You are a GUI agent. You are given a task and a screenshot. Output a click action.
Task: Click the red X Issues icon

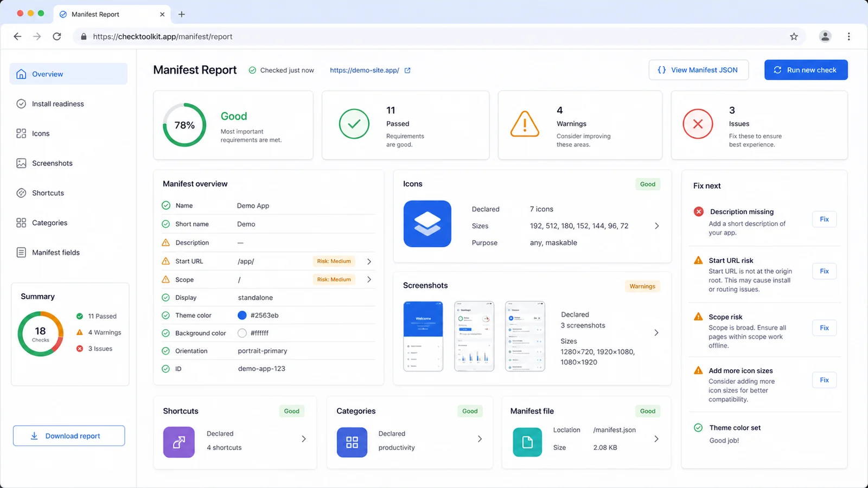(x=698, y=124)
